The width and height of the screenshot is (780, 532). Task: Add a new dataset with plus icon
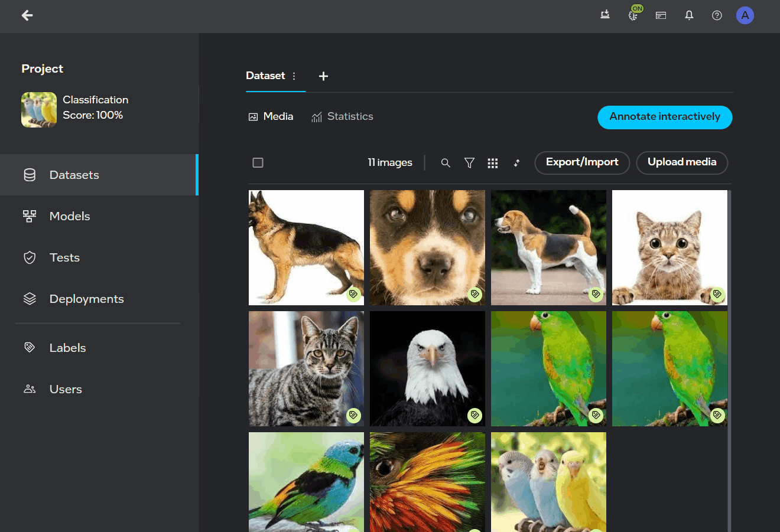coord(323,76)
